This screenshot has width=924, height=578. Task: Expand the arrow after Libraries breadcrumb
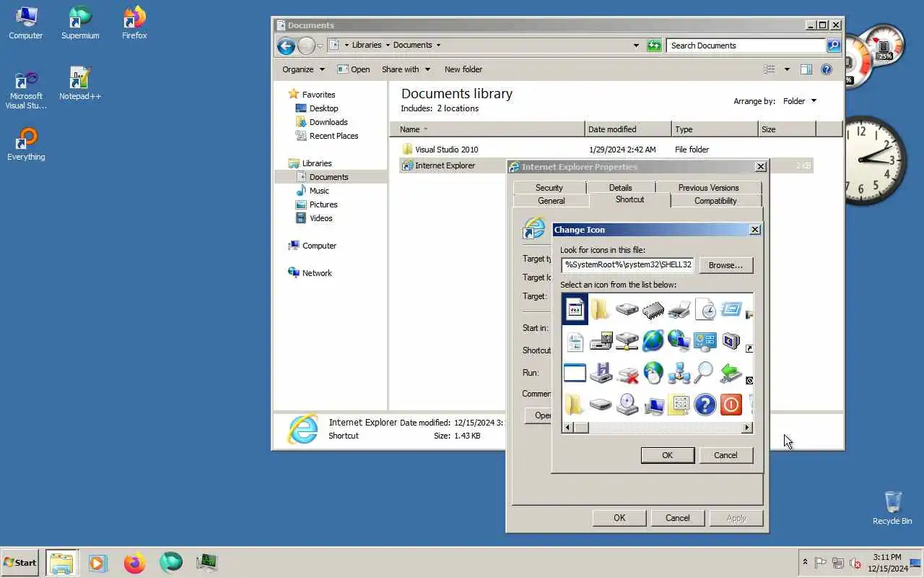(388, 45)
